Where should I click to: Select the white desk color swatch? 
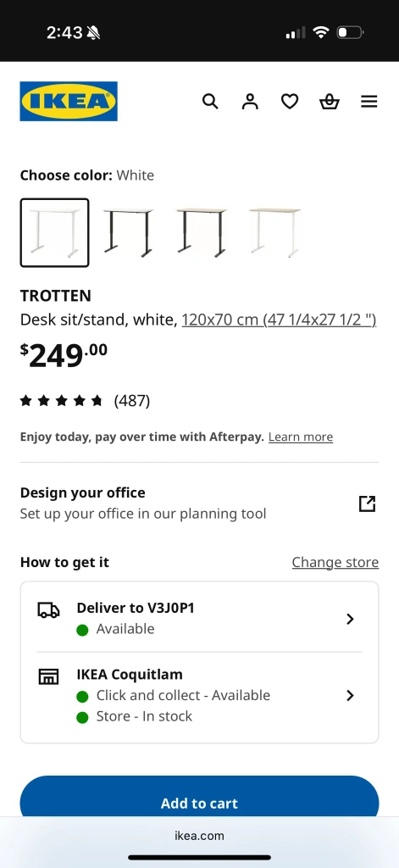54,232
